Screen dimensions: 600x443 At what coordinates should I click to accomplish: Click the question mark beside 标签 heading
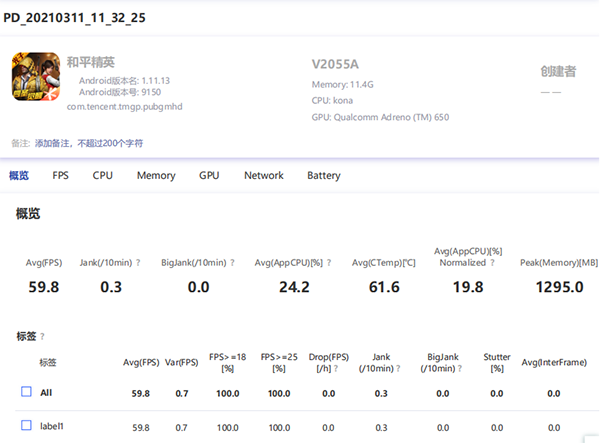coord(42,337)
